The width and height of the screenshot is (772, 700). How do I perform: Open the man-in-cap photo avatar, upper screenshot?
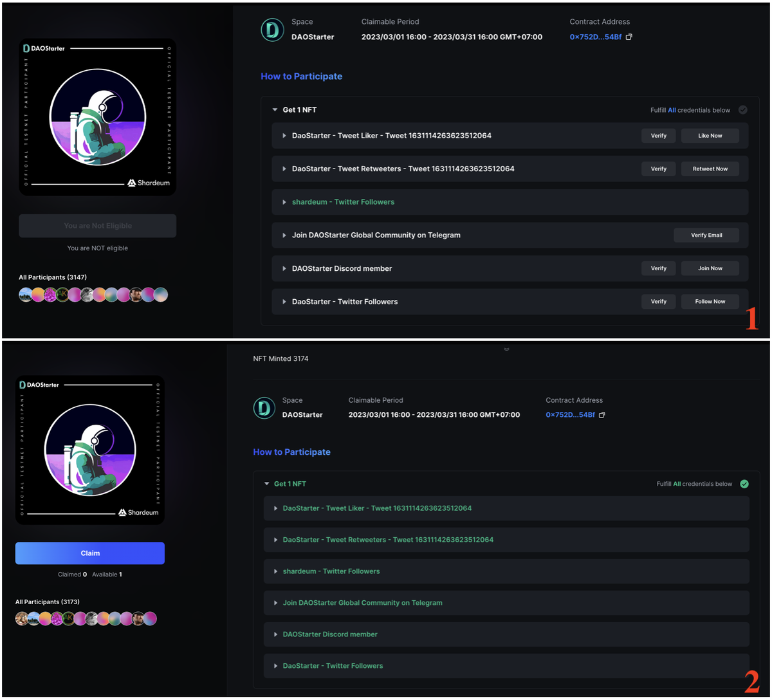click(136, 294)
